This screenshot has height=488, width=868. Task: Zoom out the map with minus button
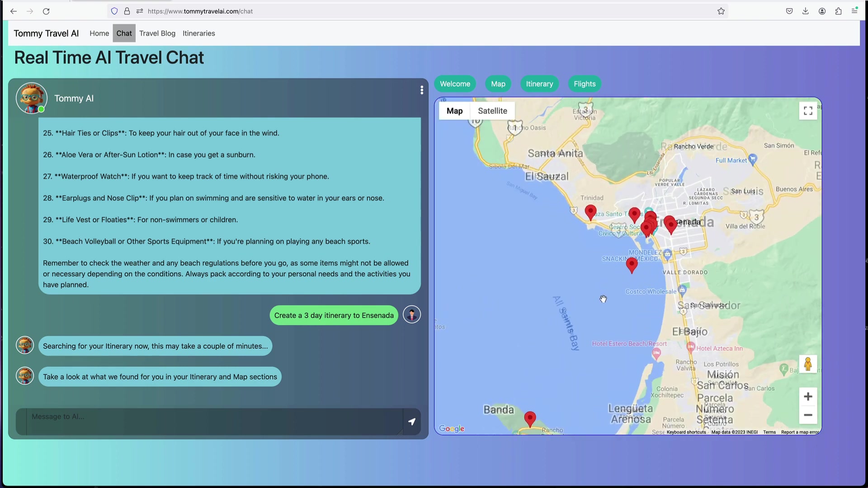(808, 415)
